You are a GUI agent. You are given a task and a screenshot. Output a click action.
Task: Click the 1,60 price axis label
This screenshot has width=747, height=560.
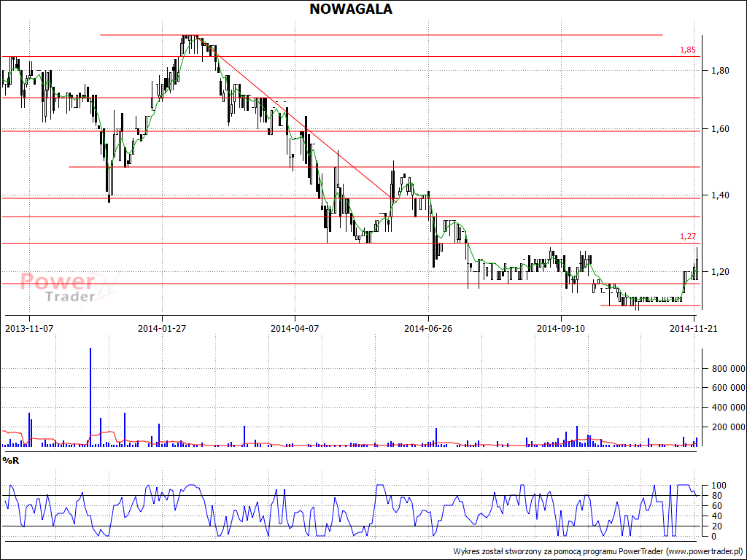pos(720,129)
